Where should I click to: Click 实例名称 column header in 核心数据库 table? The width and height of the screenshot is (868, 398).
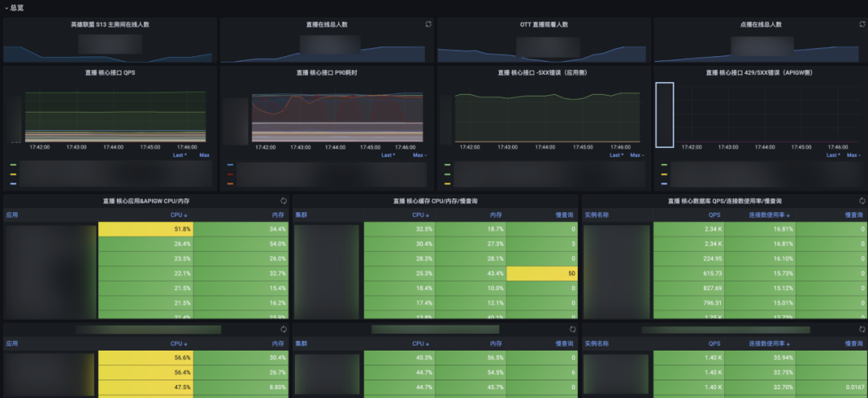click(x=596, y=215)
